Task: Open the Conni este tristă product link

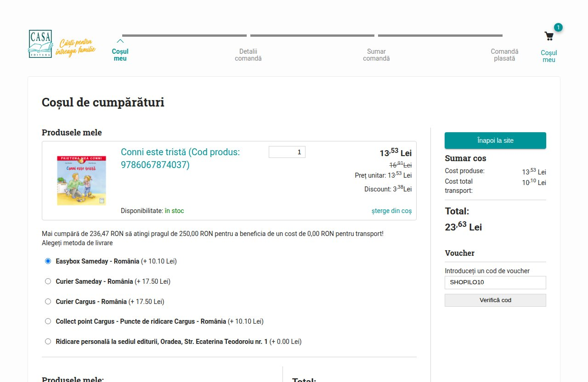Action: click(181, 158)
